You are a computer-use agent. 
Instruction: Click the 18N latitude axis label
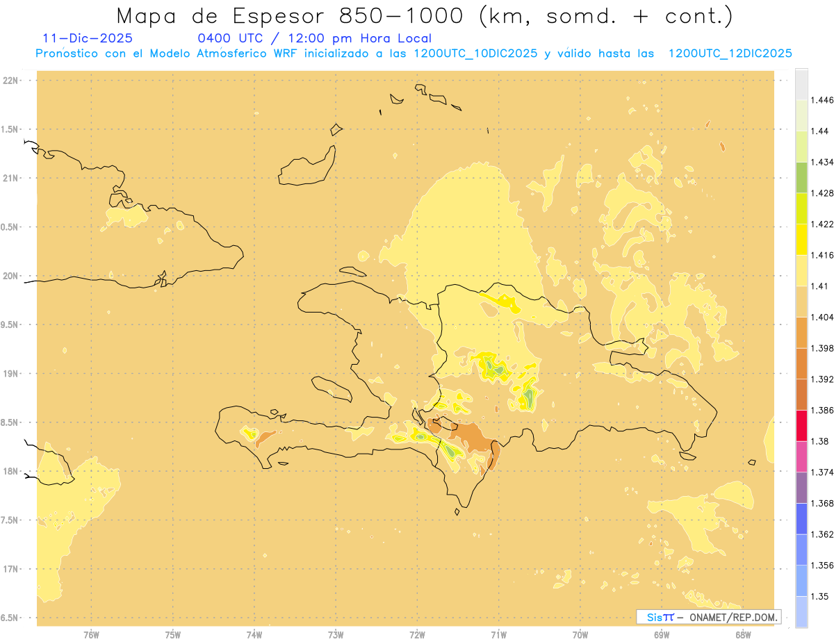pyautogui.click(x=10, y=471)
